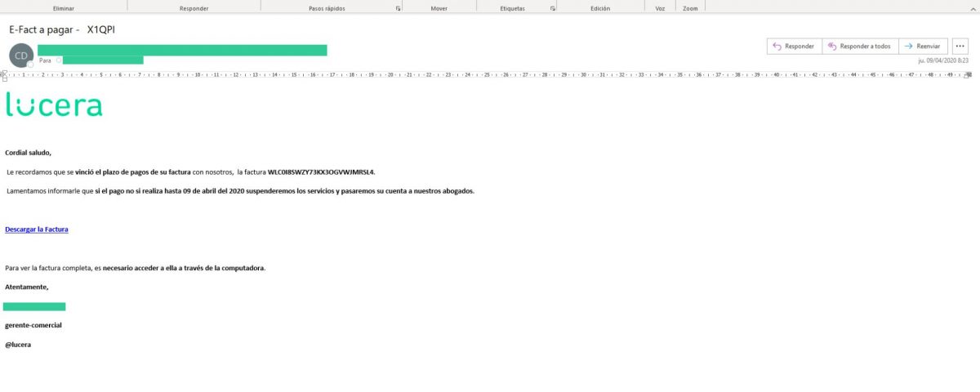
Task: Open the Zoom ribbon group
Action: click(690, 8)
